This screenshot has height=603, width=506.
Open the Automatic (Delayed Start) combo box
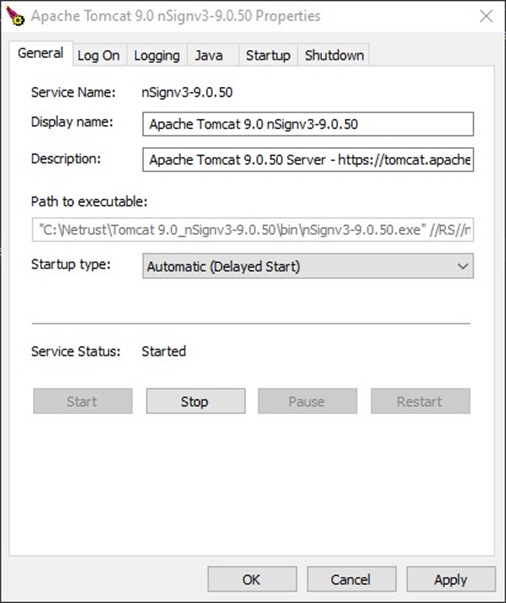pyautogui.click(x=308, y=266)
